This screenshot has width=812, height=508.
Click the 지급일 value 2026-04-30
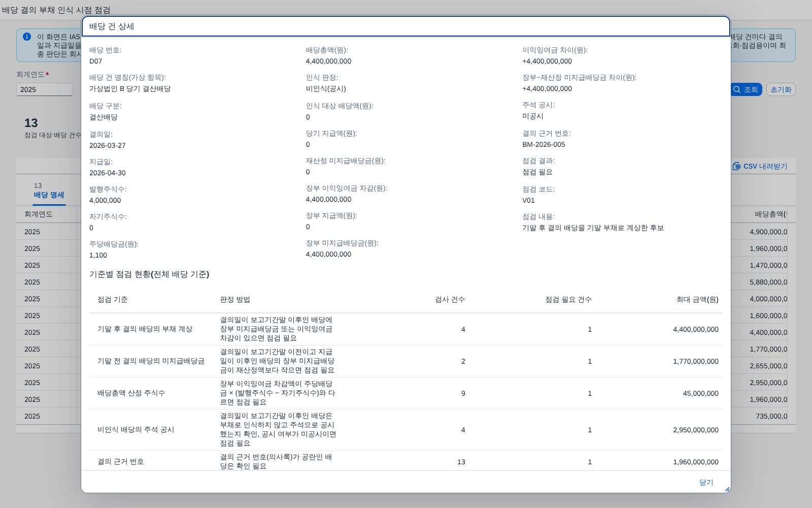(x=108, y=173)
